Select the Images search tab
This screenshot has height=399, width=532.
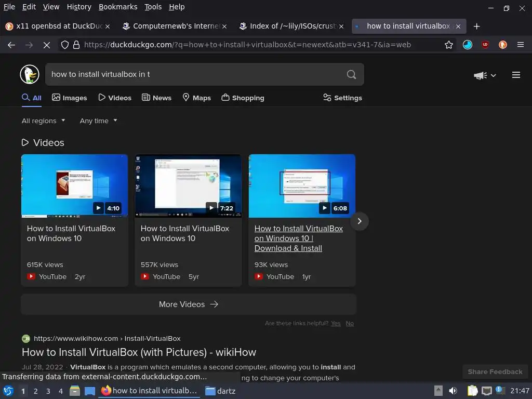click(69, 98)
